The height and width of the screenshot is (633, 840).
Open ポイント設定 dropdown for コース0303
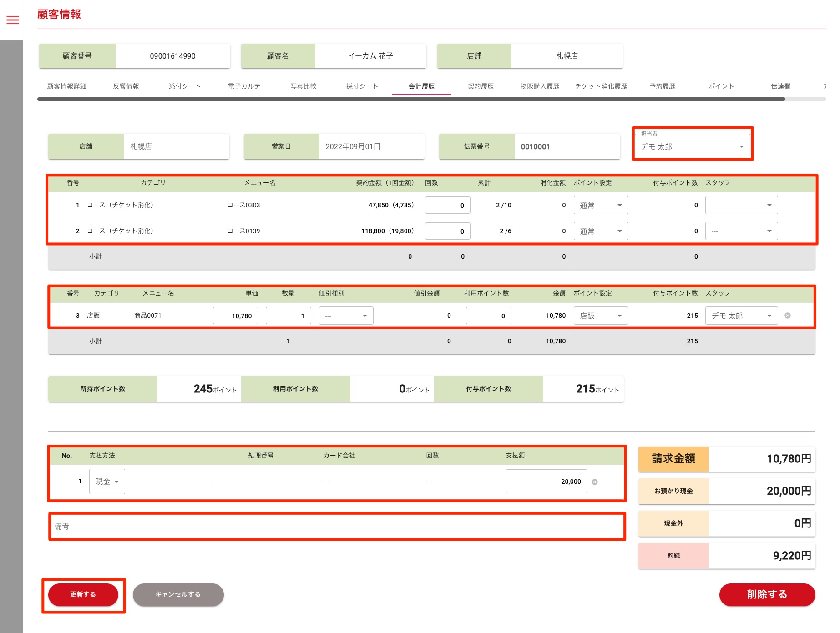pyautogui.click(x=600, y=206)
